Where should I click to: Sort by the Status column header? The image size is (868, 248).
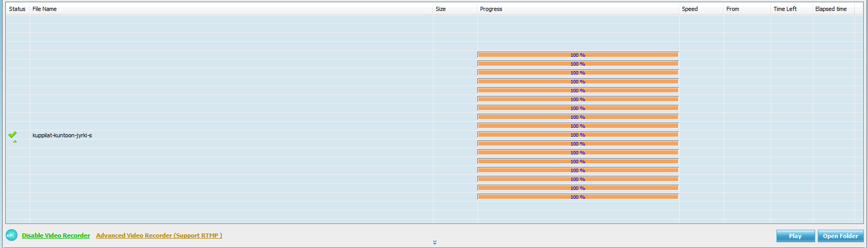(17, 9)
